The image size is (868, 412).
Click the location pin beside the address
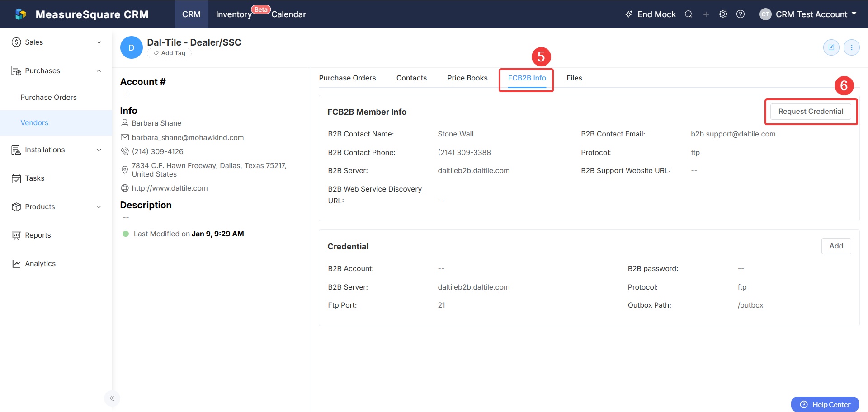click(125, 170)
